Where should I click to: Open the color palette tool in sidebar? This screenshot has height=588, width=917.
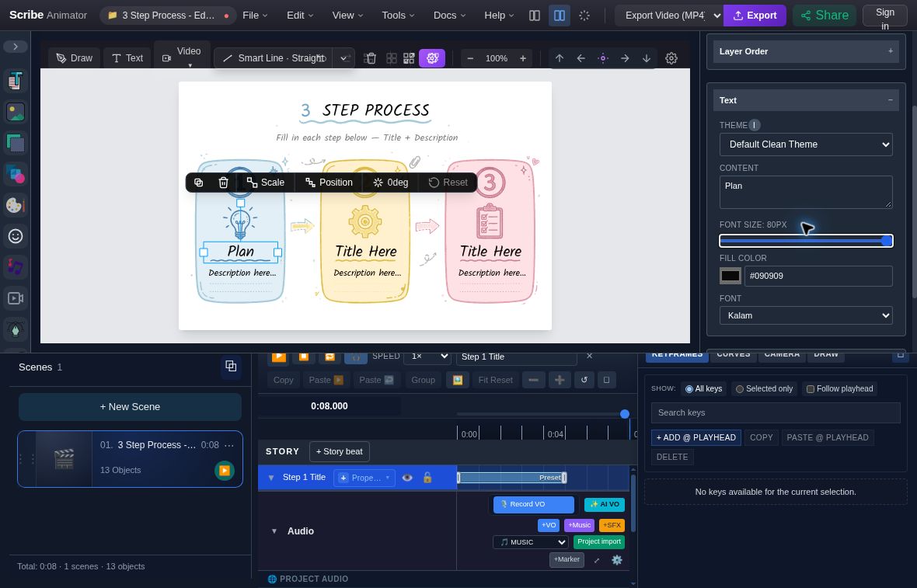coord(16,205)
